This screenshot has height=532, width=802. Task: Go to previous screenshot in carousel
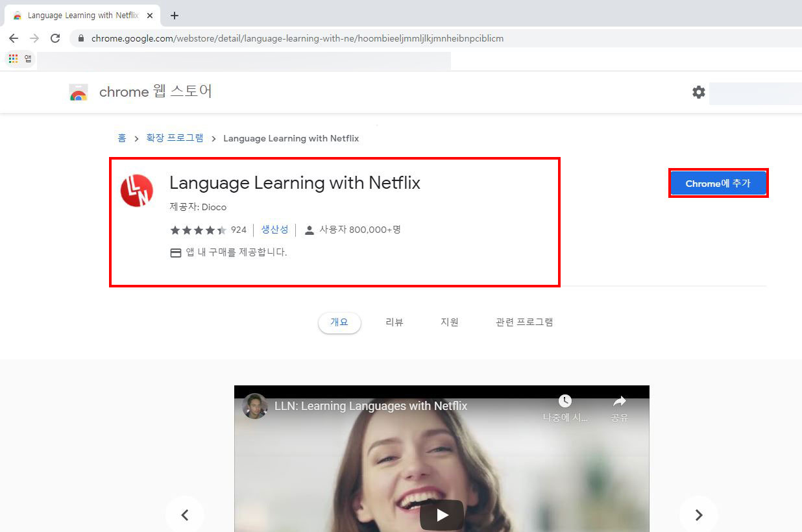click(184, 515)
